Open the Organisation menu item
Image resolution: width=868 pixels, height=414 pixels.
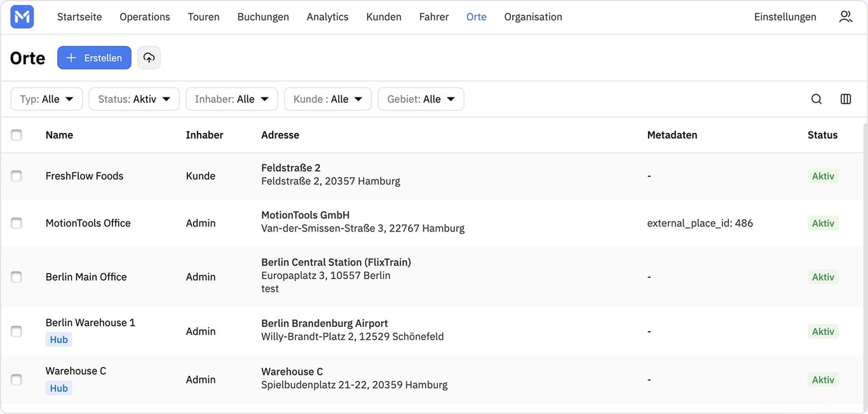coord(533,17)
